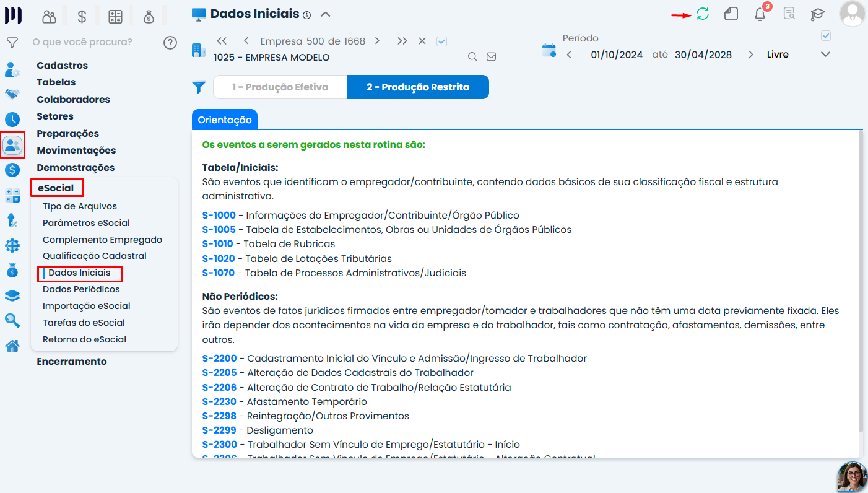Click the magnifier icon in left sidebar
This screenshot has width=868, height=493.
point(12,320)
